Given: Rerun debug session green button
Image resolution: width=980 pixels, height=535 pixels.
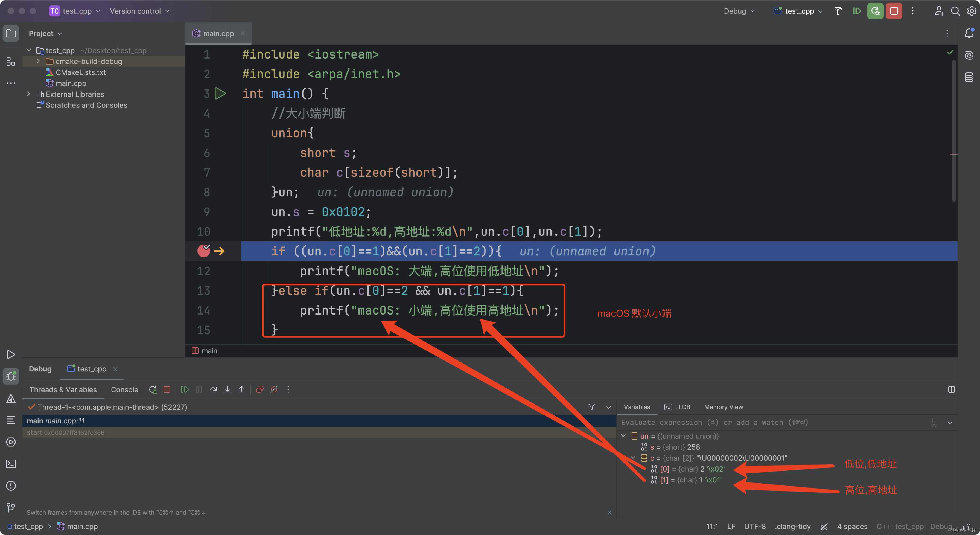Looking at the screenshot, I should tap(875, 11).
